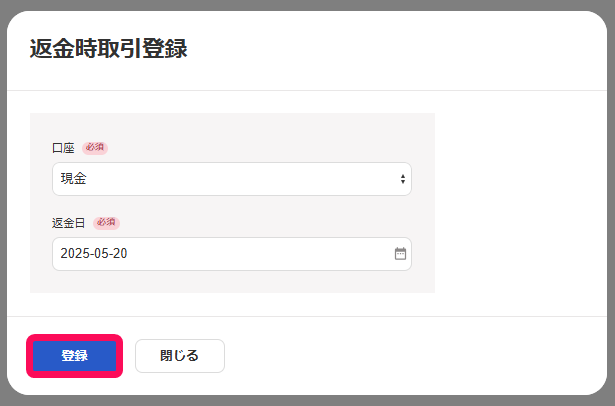Click the 返金時取引登録 dialog title
This screenshot has height=406, width=615.
pos(109,49)
